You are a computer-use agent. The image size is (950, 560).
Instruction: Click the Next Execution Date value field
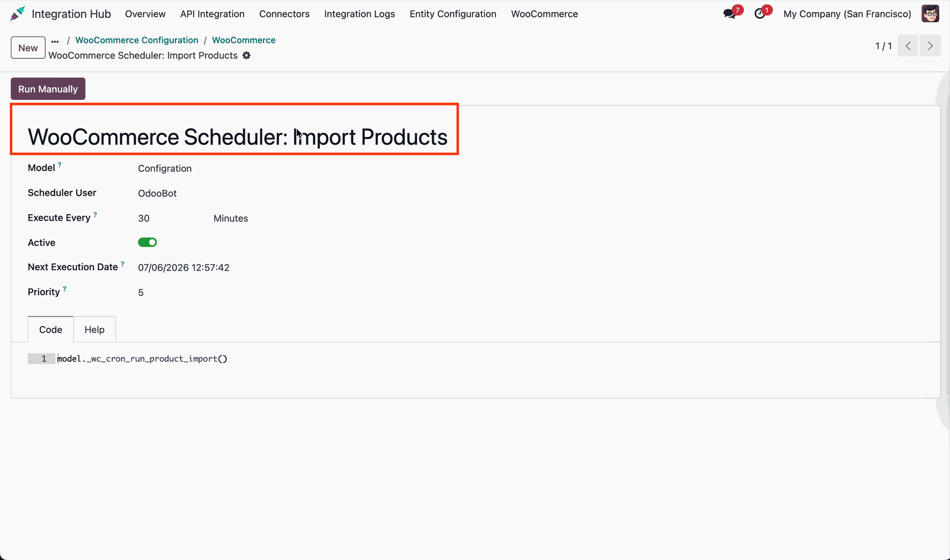point(184,268)
